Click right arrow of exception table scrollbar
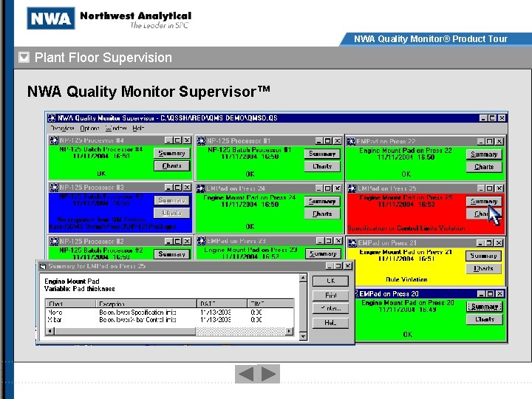The height and width of the screenshot is (399, 532). click(x=290, y=331)
